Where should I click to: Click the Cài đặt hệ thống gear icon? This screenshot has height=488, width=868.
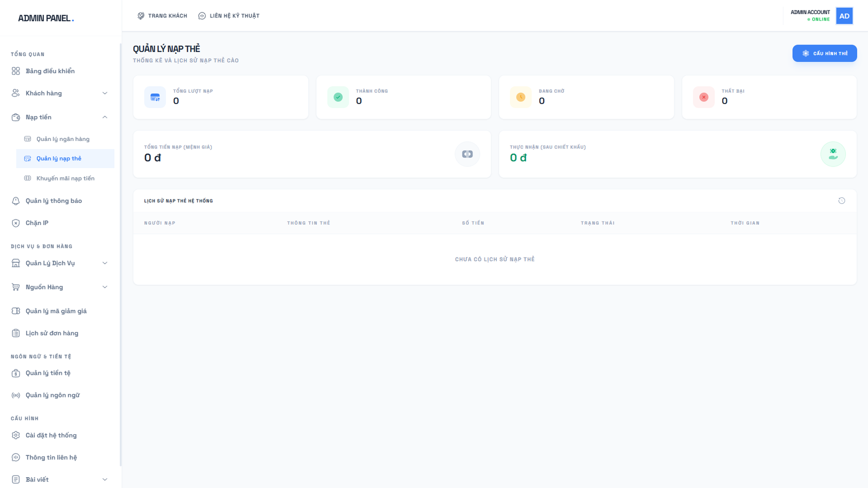16,435
